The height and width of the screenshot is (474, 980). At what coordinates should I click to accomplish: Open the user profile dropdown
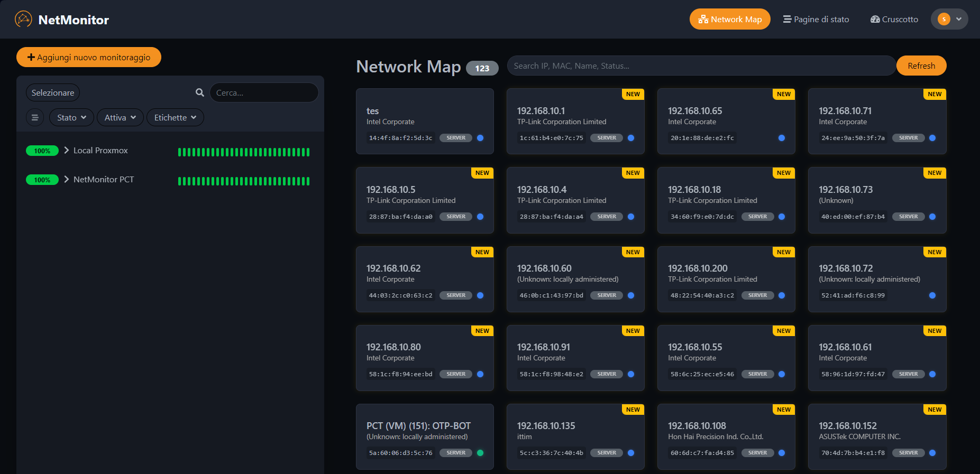[x=949, y=19]
